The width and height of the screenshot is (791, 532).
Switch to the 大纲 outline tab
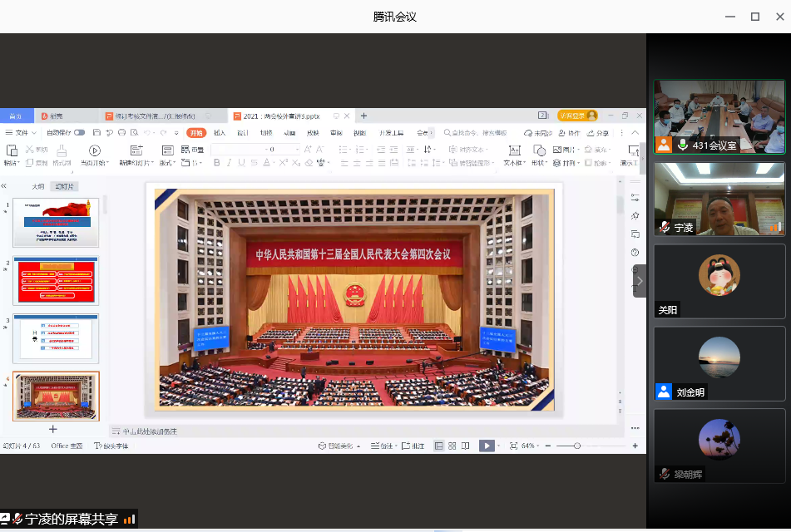37,186
